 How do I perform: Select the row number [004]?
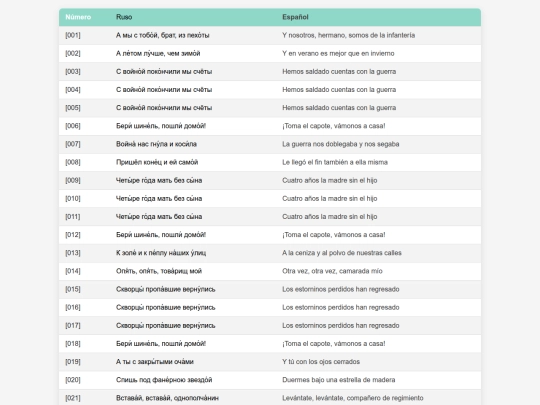(x=73, y=90)
